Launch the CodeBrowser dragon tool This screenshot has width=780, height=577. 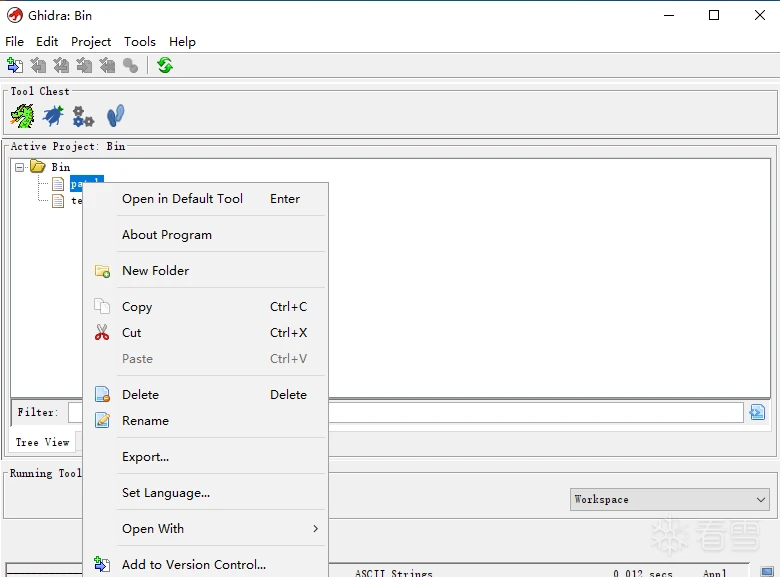tap(22, 116)
